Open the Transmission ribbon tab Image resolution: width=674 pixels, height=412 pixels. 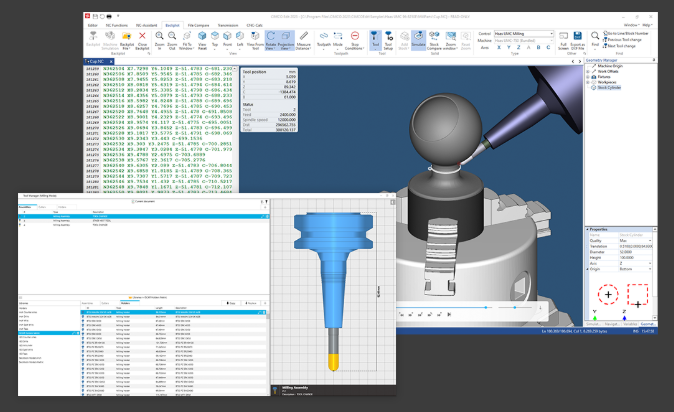(x=228, y=25)
